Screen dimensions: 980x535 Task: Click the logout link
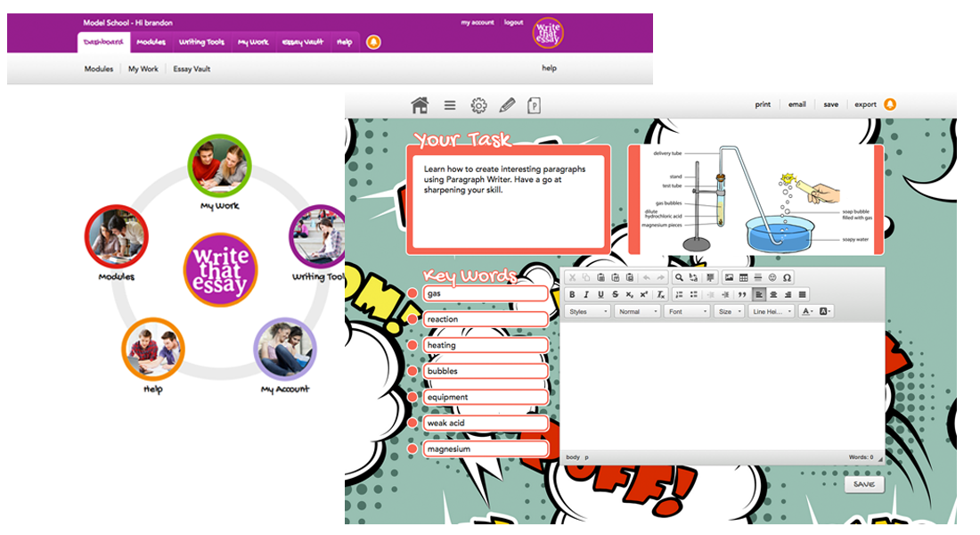coord(514,22)
